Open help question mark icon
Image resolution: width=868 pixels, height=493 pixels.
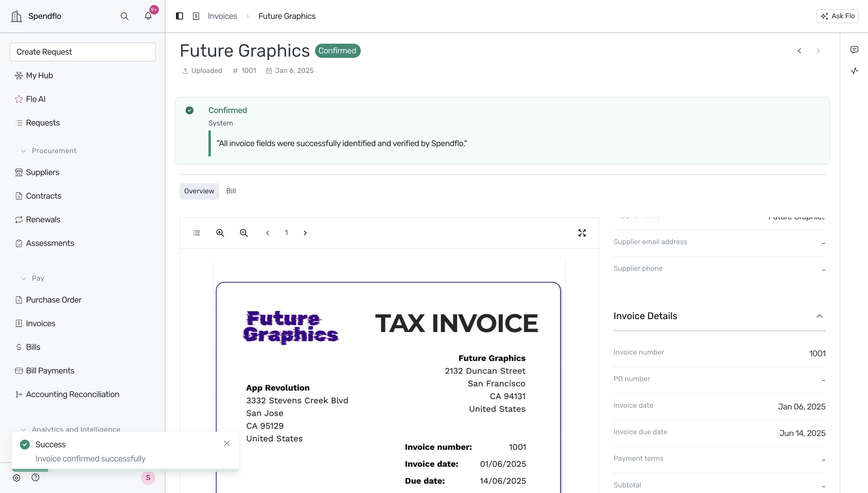click(x=35, y=477)
